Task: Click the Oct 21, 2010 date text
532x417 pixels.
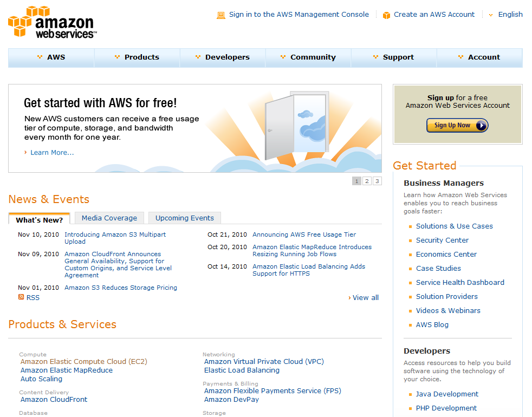Action: [x=227, y=234]
